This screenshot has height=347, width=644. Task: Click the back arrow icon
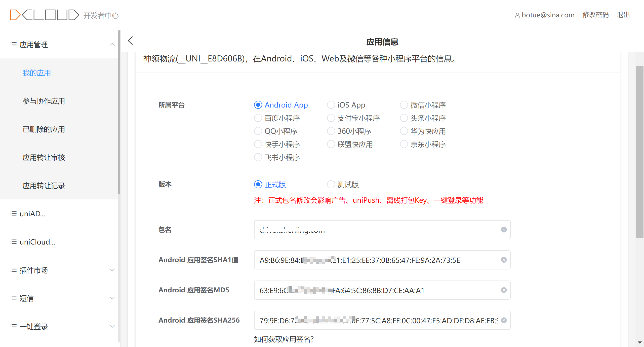tap(130, 41)
